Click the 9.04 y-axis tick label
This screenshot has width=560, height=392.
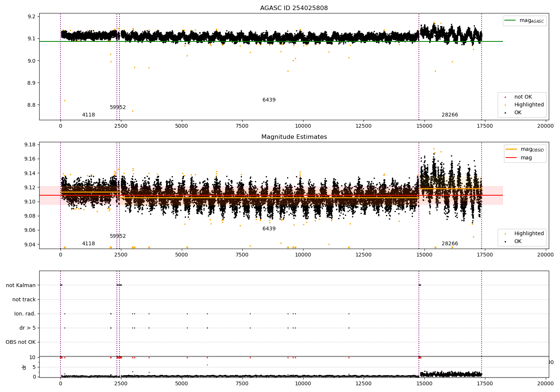pyautogui.click(x=30, y=245)
